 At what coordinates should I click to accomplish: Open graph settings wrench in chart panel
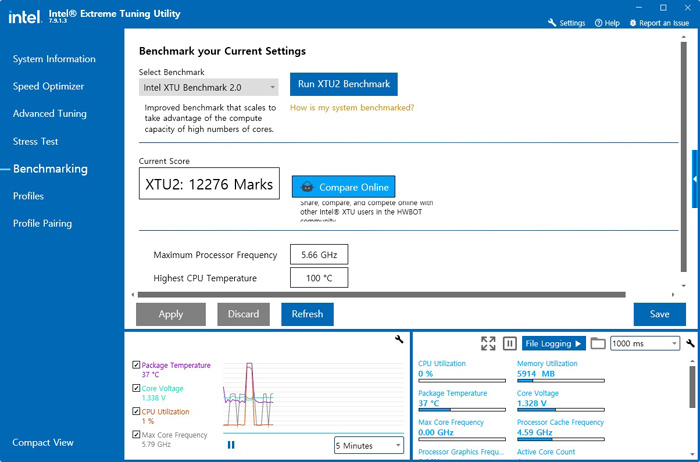[x=399, y=339]
